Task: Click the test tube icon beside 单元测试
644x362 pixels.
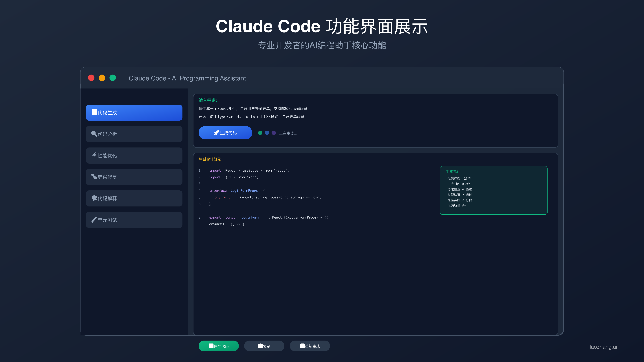Action: 94,220
